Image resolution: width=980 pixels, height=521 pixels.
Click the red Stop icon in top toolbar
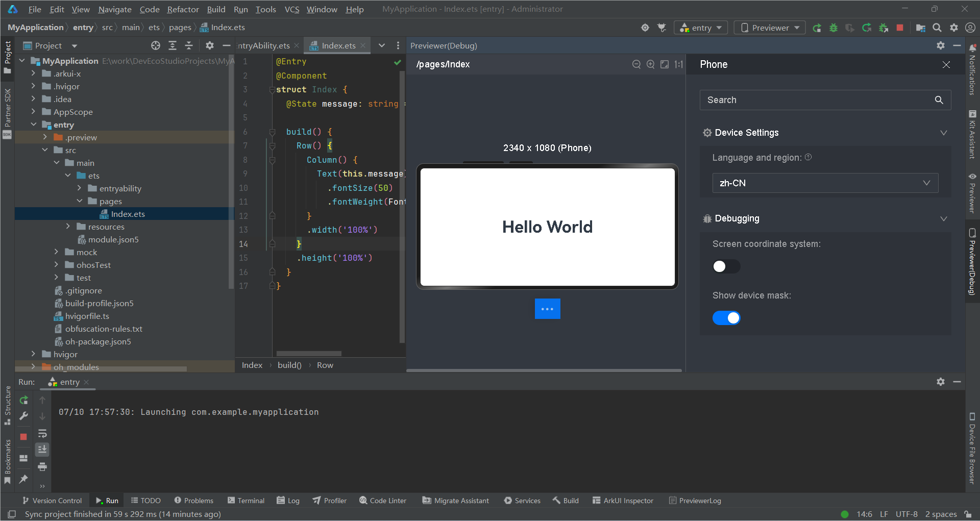point(900,28)
